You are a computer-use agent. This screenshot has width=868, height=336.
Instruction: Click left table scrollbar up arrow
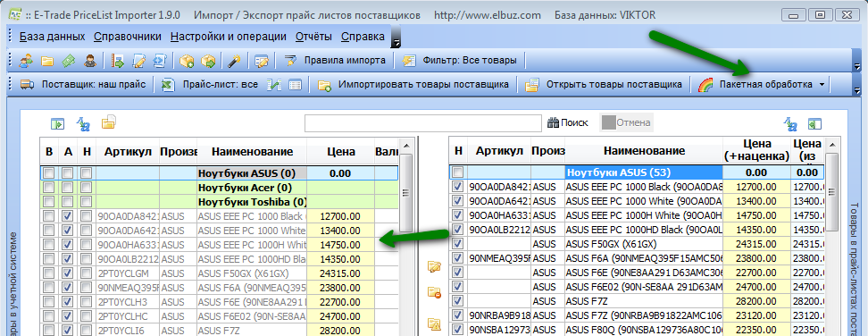click(405, 147)
